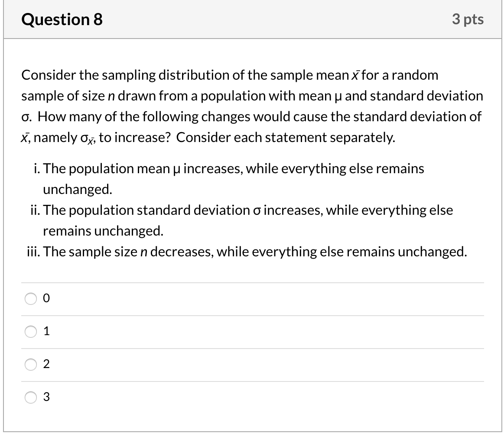Click the divider below answer choice 1

tap(251, 348)
